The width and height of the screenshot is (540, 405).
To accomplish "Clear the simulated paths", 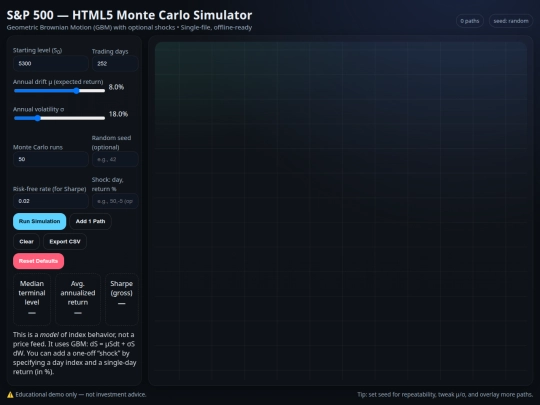I will pyautogui.click(x=27, y=241).
